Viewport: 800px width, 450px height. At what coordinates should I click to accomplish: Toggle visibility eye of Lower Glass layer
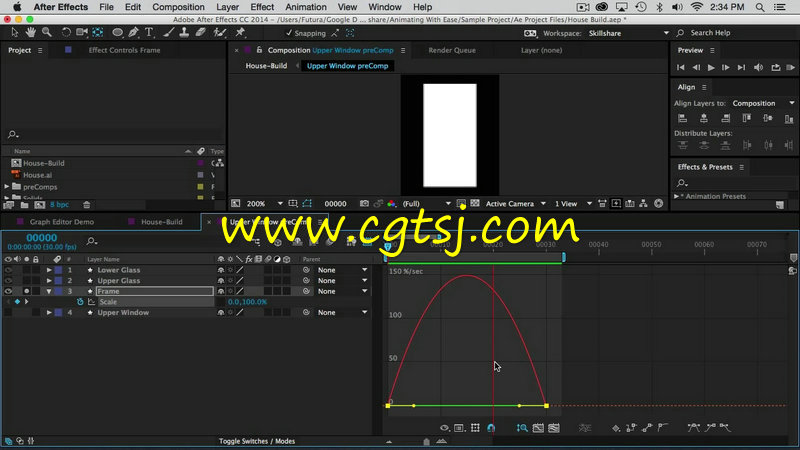(8, 270)
